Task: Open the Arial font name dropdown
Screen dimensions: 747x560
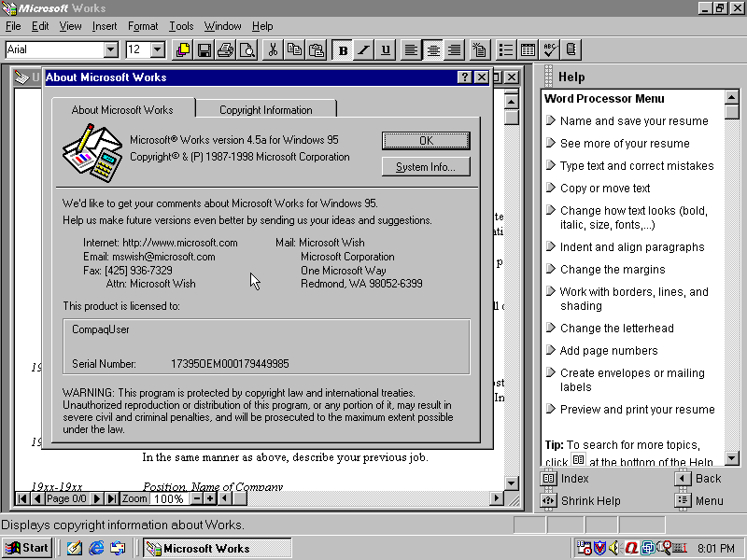Action: (x=110, y=49)
